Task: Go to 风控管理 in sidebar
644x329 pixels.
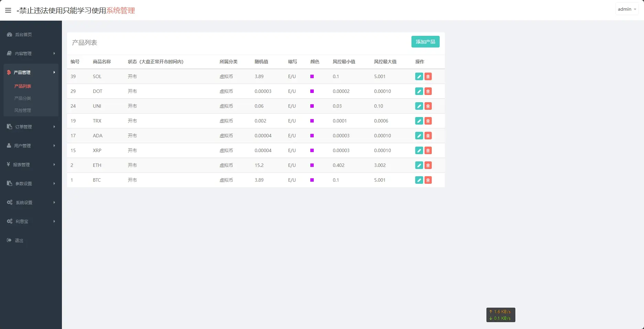Action: [23, 110]
